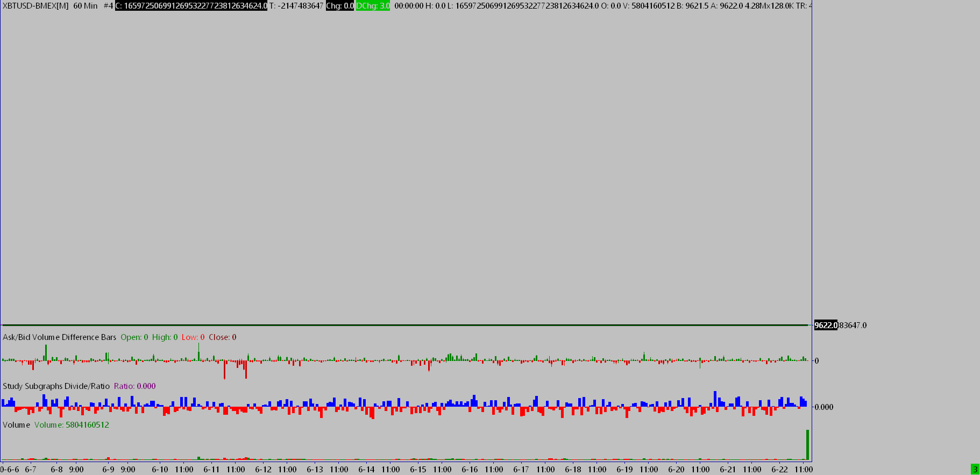Click the 6-12 date on time axis
This screenshot has width=980, height=475.
(263, 469)
